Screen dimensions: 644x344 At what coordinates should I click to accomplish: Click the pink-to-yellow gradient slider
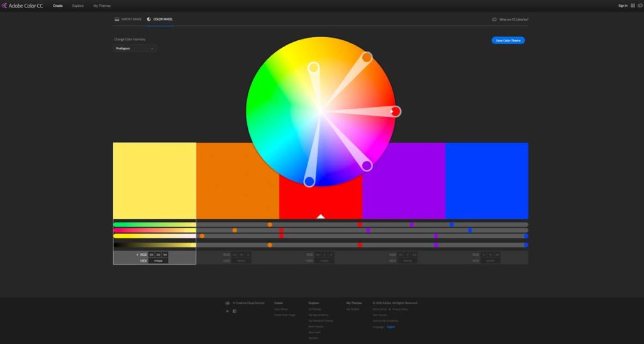tap(155, 230)
